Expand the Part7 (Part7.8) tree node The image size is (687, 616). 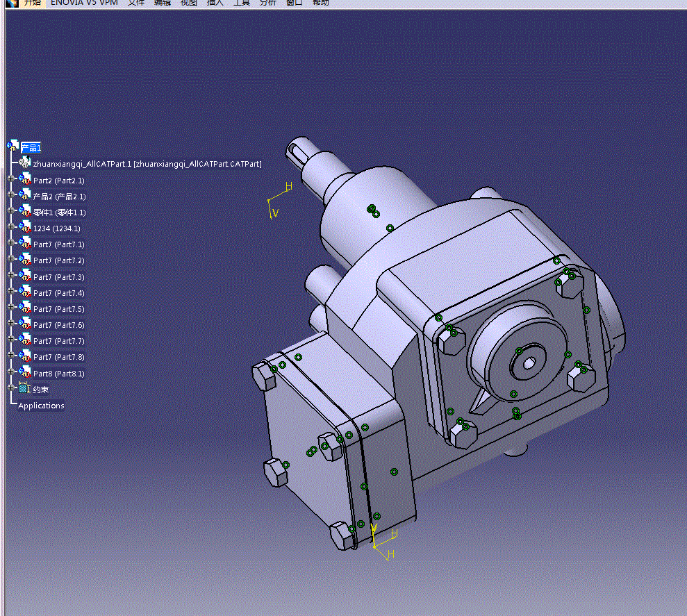pos(11,355)
